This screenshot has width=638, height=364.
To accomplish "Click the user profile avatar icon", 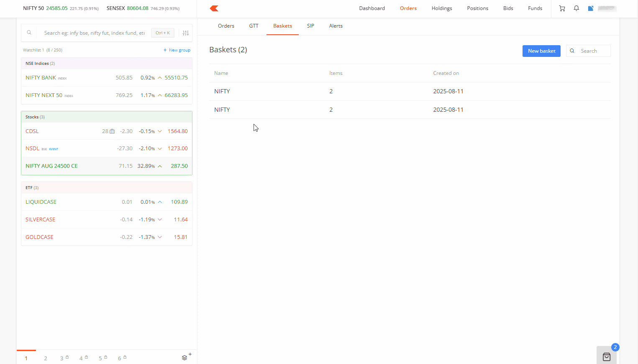I will coord(590,8).
